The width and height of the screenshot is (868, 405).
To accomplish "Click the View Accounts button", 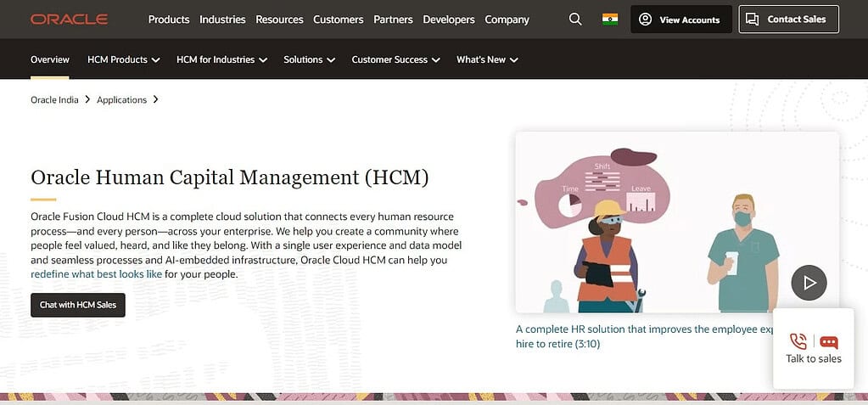I will click(x=680, y=20).
